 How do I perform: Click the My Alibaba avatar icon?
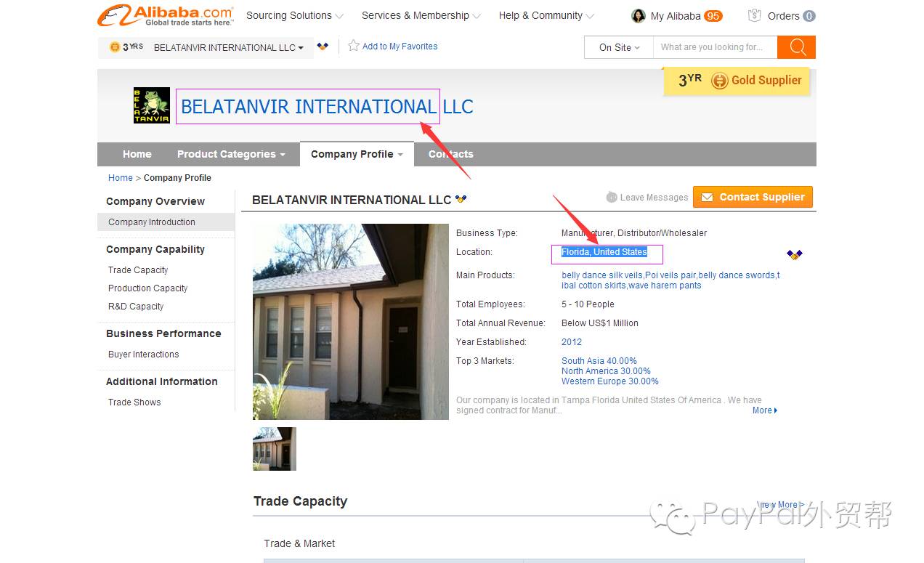coord(639,16)
